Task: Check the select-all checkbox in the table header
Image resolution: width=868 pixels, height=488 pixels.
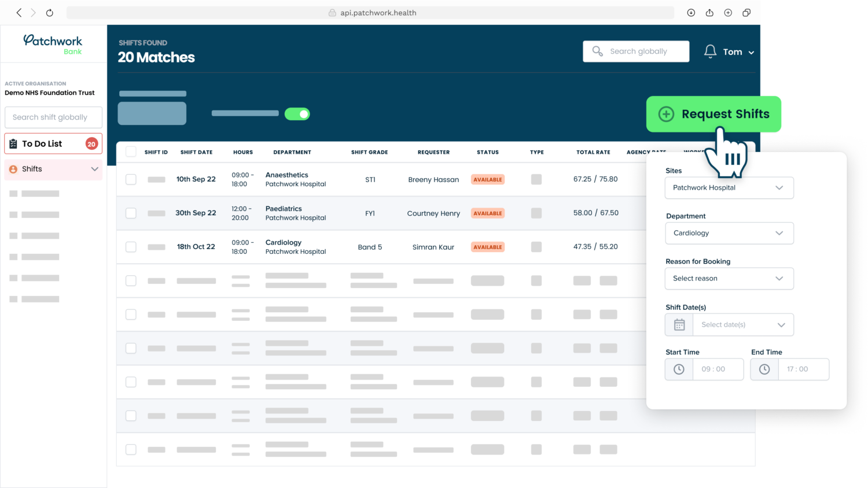Action: [x=131, y=152]
